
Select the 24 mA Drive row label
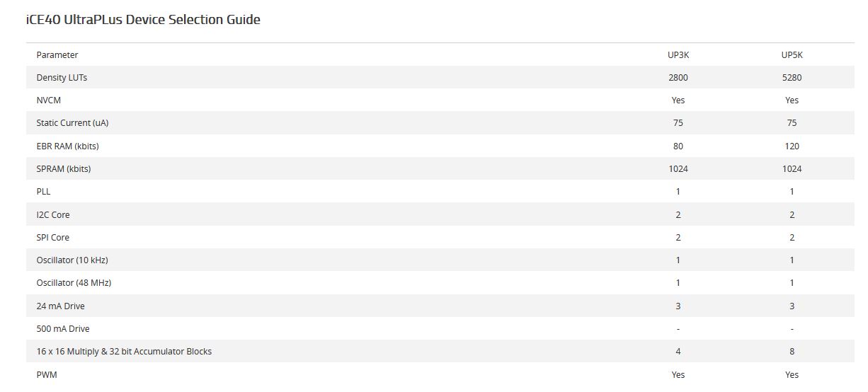point(61,306)
